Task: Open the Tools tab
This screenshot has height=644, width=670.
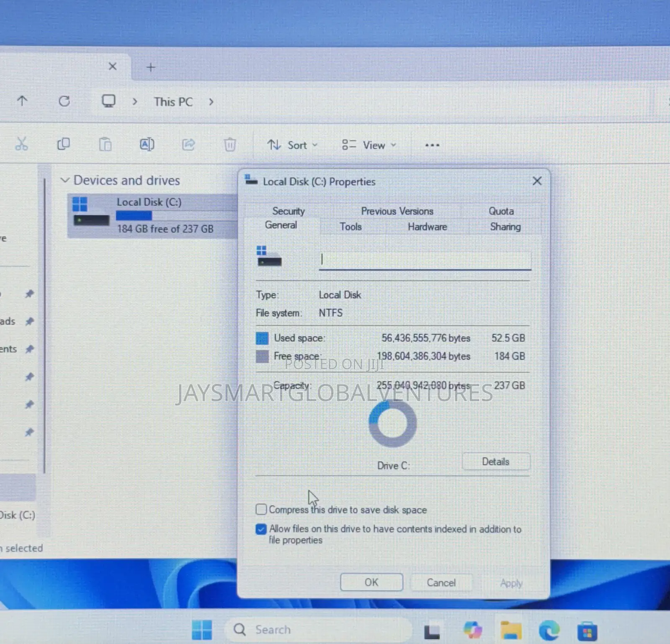Action: pos(350,227)
